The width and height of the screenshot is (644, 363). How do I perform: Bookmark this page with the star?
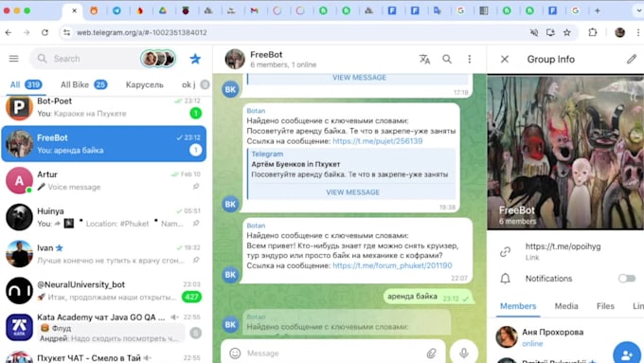point(567,32)
